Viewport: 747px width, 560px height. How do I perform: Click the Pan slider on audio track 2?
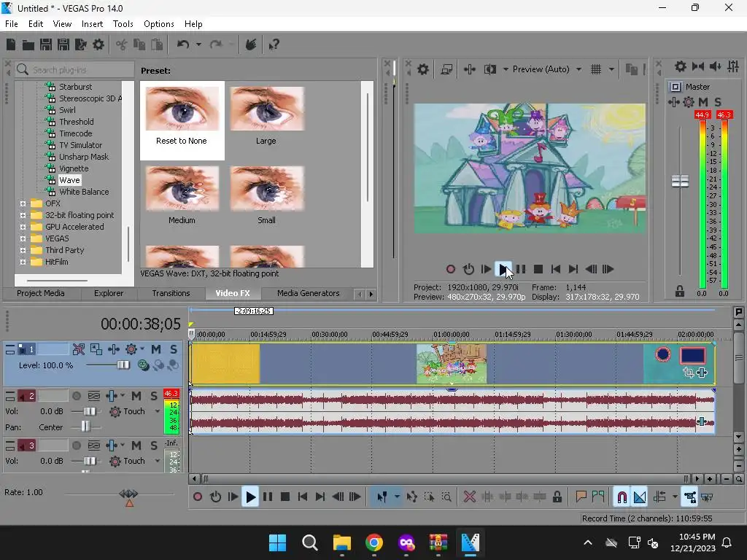pyautogui.click(x=86, y=427)
